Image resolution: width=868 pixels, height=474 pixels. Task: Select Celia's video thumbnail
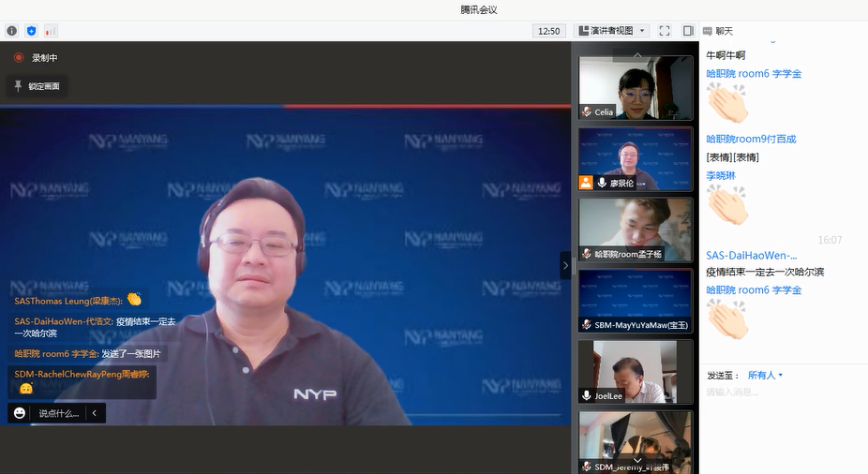tap(636, 87)
